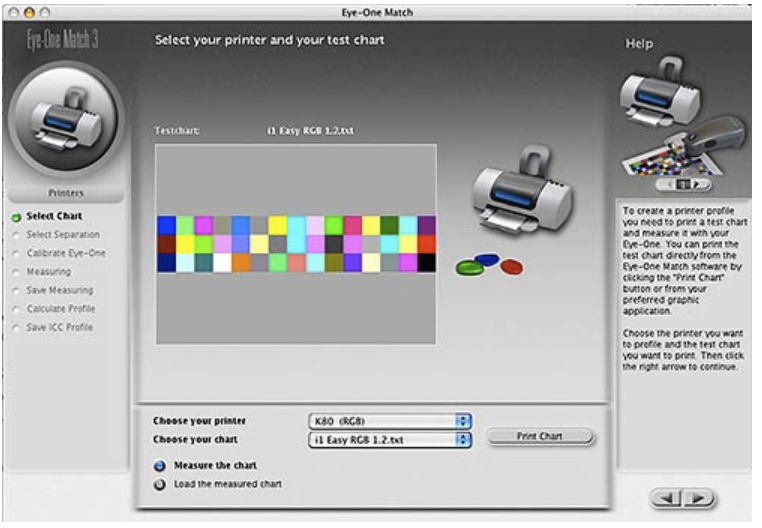Click the large printer icon in the sidebar circle

[66, 119]
